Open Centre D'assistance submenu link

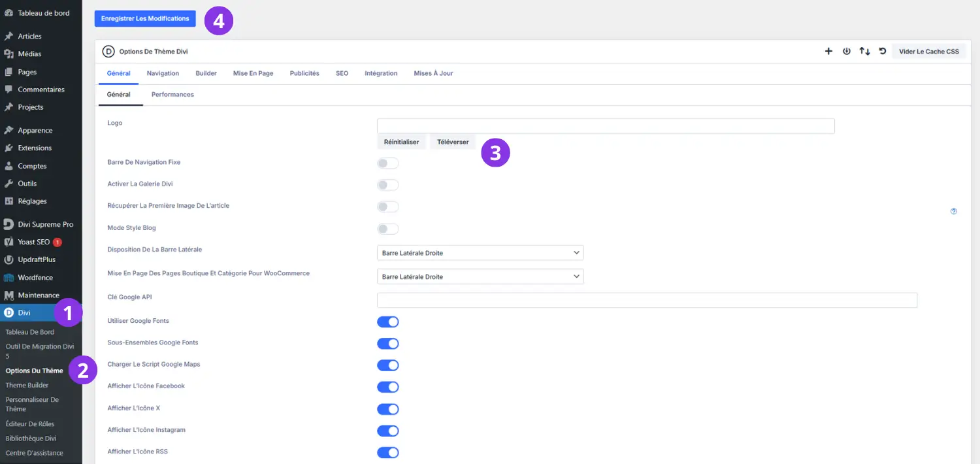tap(35, 453)
